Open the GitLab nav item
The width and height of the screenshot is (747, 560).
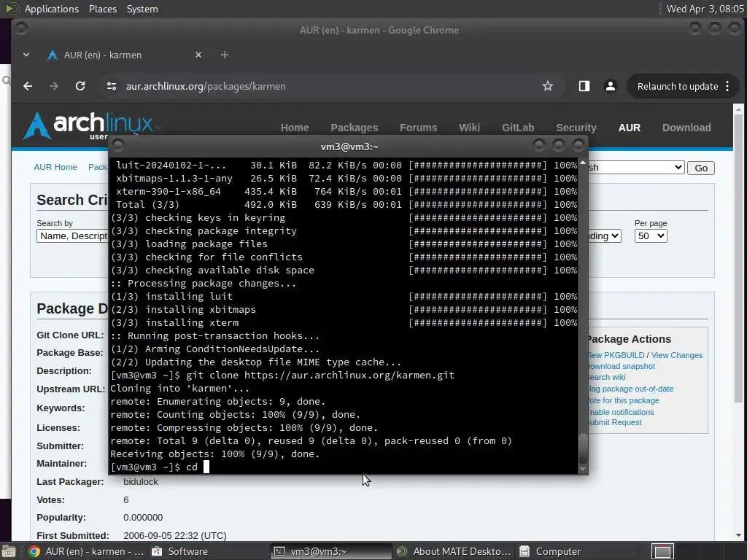(x=518, y=128)
